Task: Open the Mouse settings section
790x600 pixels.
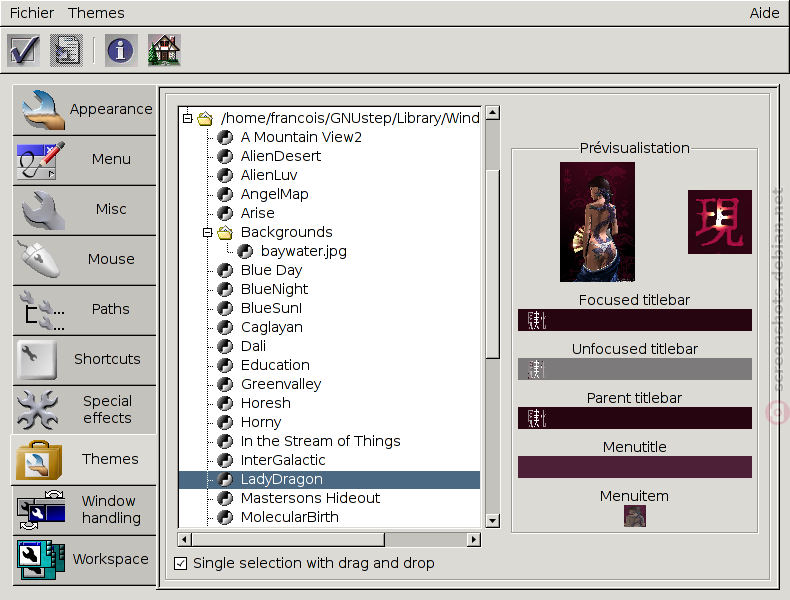Action: click(84, 259)
